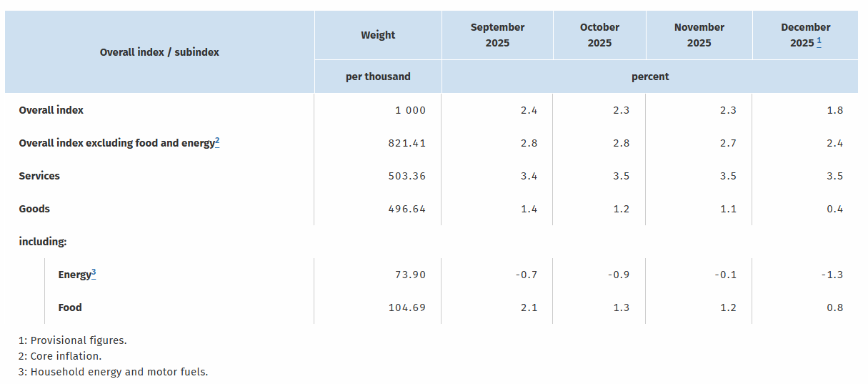Click the October 2025 column header
The width and height of the screenshot is (868, 384).
coord(599,35)
